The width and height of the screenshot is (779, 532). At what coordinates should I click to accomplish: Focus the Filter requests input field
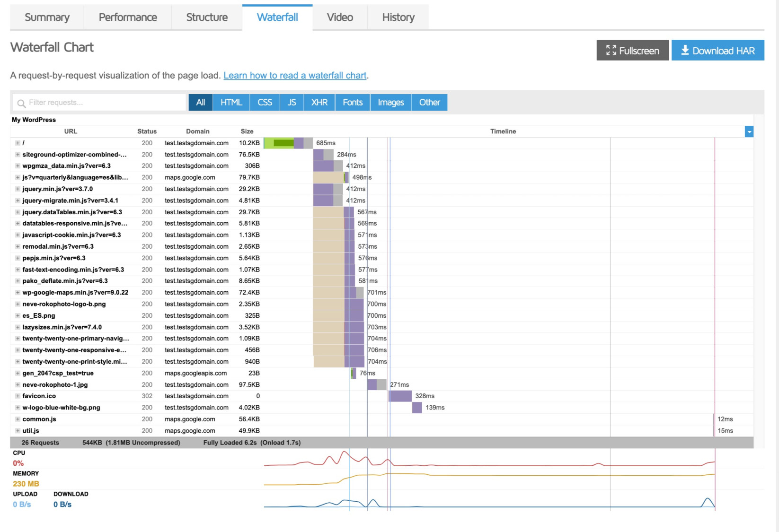click(99, 103)
